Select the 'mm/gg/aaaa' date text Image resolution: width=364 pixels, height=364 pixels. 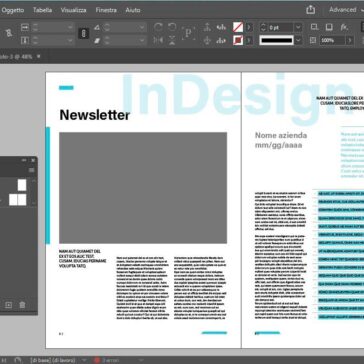tap(279, 145)
